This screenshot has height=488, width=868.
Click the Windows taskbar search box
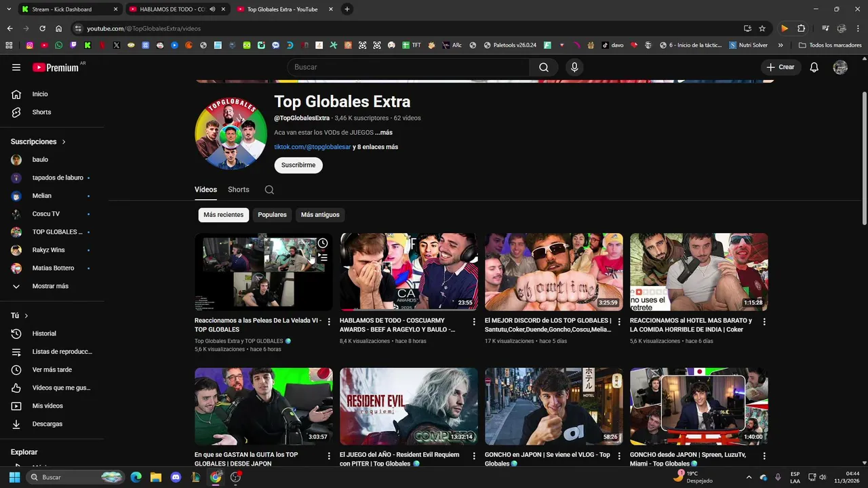coord(75,477)
